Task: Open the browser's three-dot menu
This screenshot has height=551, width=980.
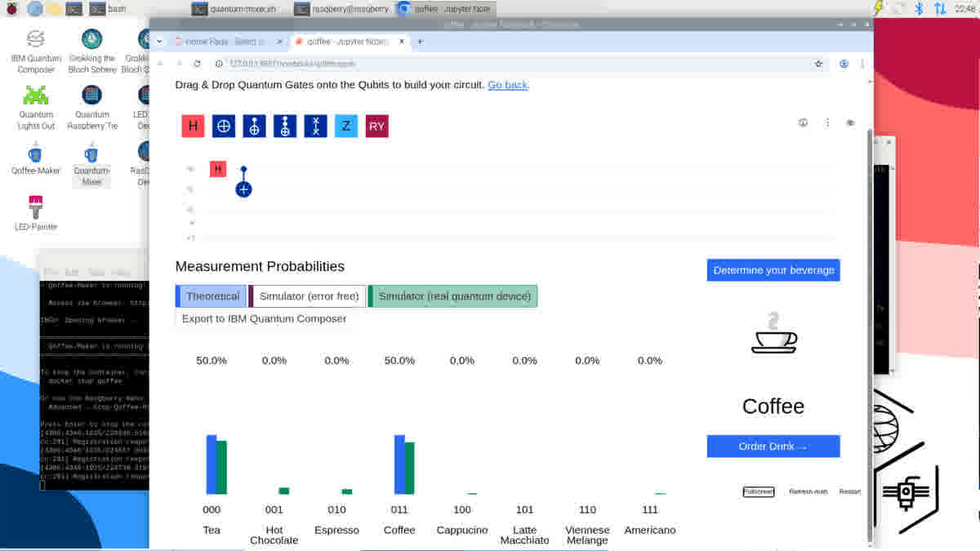Action: pos(862,64)
